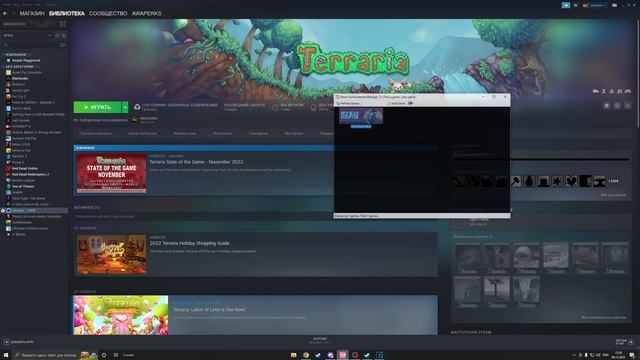The image size is (640, 360).
Task: Toggle the recent-activity clock sort icon
Action: pos(57,36)
